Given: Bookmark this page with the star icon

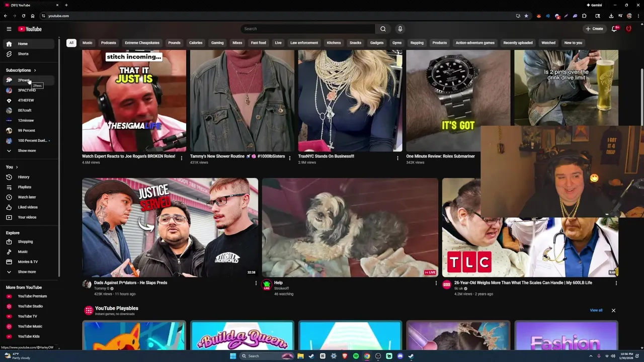Looking at the screenshot, I should [x=526, y=16].
